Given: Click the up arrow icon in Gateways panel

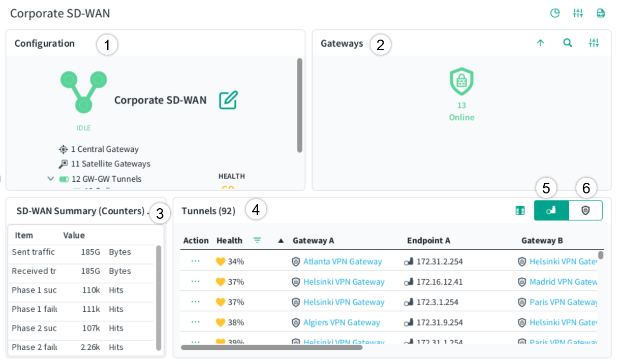Looking at the screenshot, I should [x=540, y=43].
